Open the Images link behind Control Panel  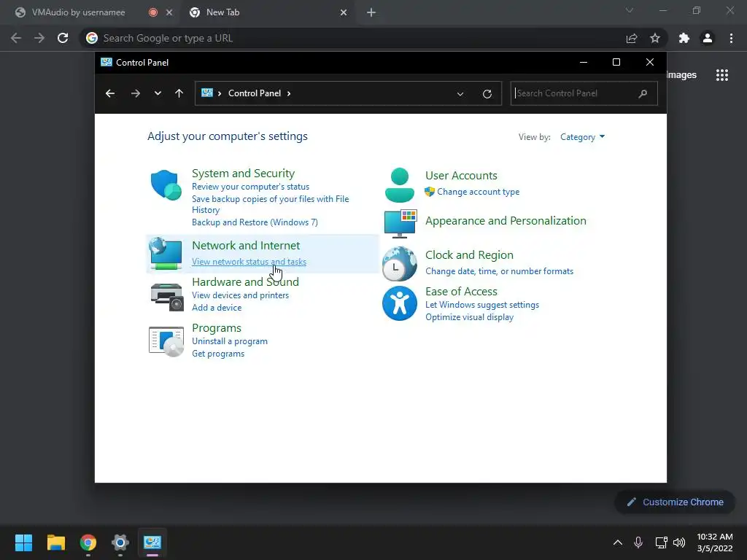(x=682, y=75)
